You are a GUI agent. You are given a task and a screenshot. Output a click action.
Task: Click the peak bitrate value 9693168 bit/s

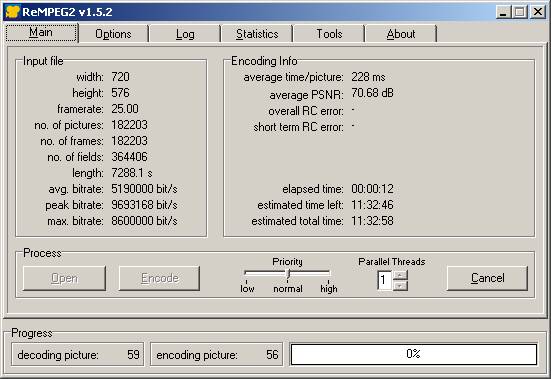(144, 205)
